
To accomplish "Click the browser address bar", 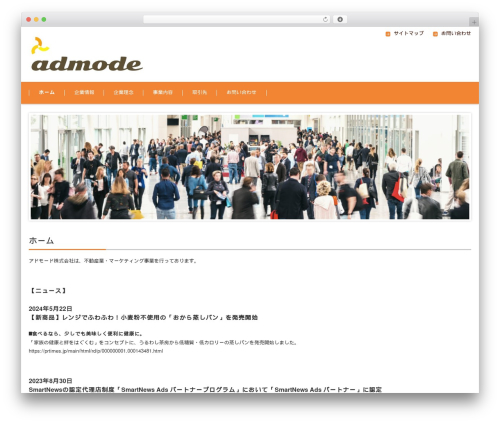I will coord(237,19).
